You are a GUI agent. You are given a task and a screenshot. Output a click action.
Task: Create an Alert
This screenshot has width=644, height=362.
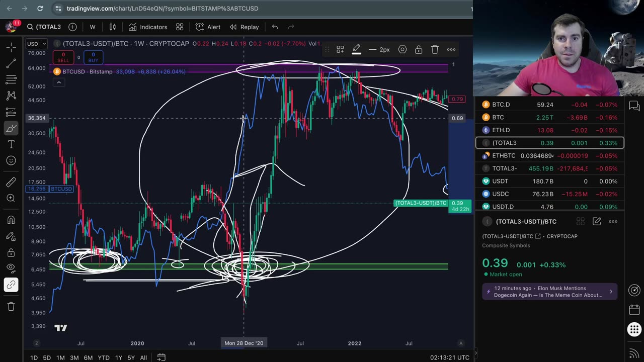click(x=208, y=27)
